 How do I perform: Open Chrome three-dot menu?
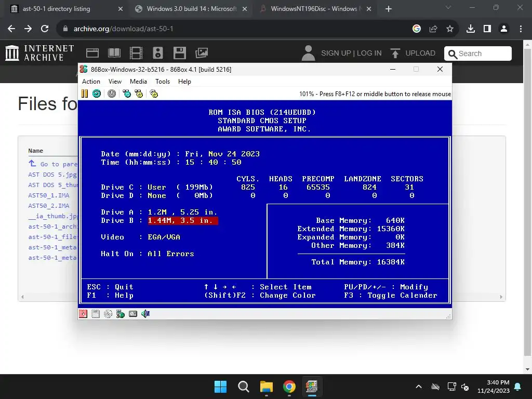tap(521, 29)
